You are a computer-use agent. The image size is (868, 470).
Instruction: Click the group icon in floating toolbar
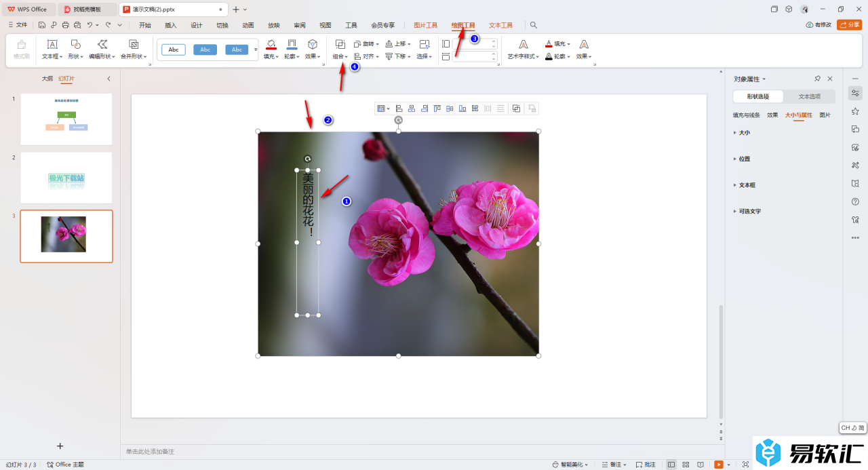point(516,109)
